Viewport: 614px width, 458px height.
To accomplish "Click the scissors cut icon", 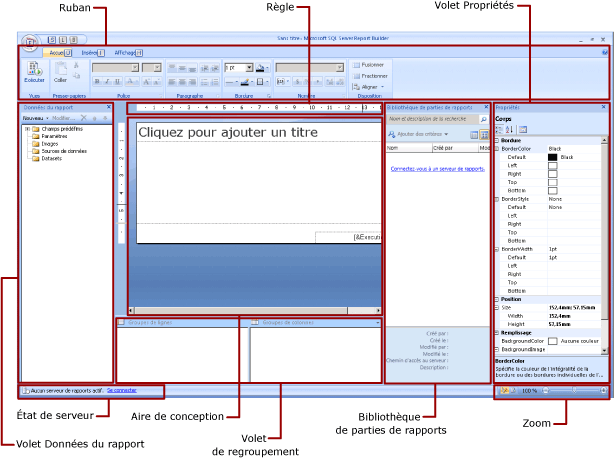I will point(76,65).
